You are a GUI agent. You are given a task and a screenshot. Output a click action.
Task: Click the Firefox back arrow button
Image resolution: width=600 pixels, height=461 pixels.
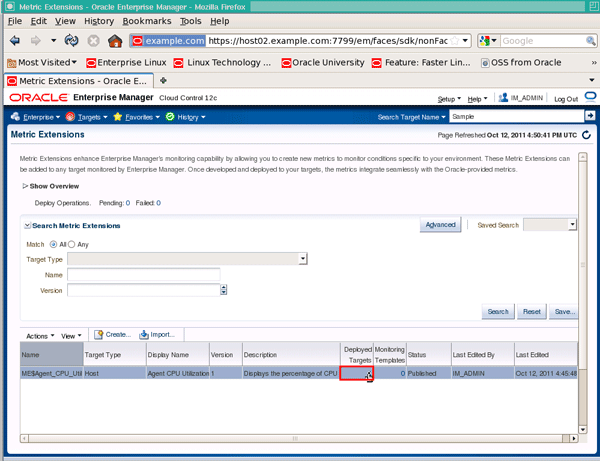(x=15, y=41)
